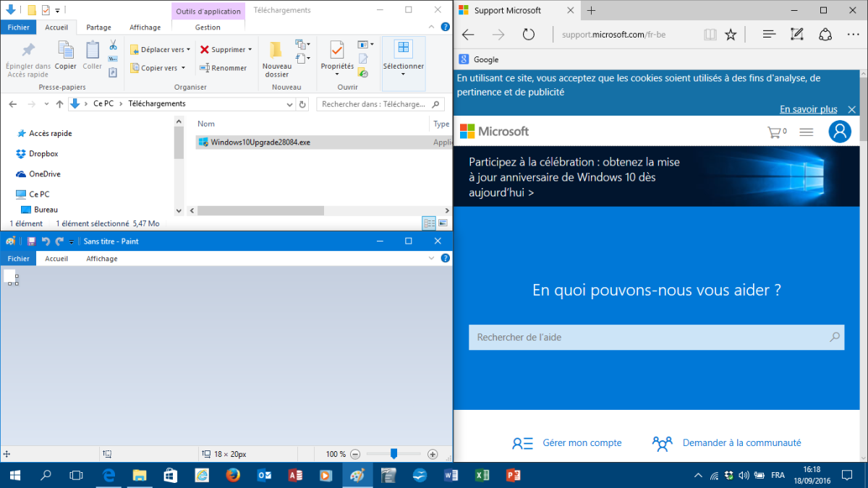This screenshot has height=488, width=868.
Task: Click the Cut scissors icon in Explorer ribbon
Action: click(x=113, y=45)
